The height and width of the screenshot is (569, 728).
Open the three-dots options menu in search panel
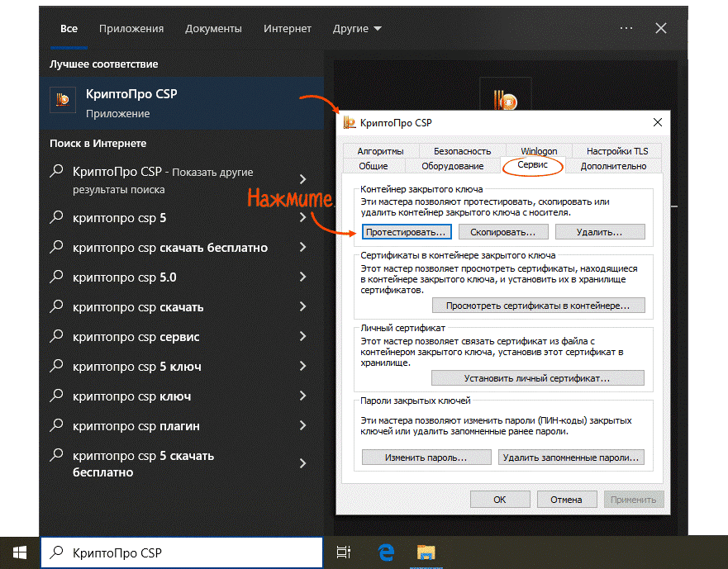click(x=626, y=28)
